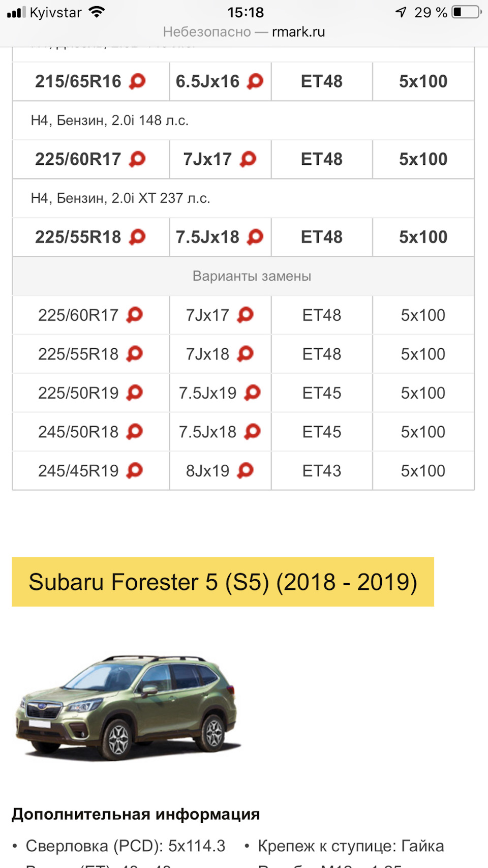
Task: Click search icon next to 225/50R19
Action: [x=135, y=393]
